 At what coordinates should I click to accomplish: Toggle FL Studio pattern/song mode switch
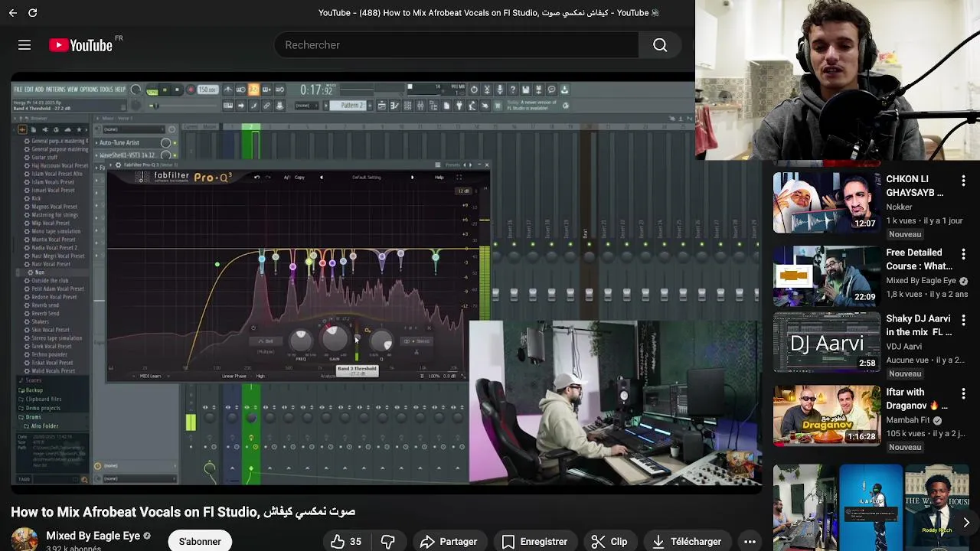point(152,91)
